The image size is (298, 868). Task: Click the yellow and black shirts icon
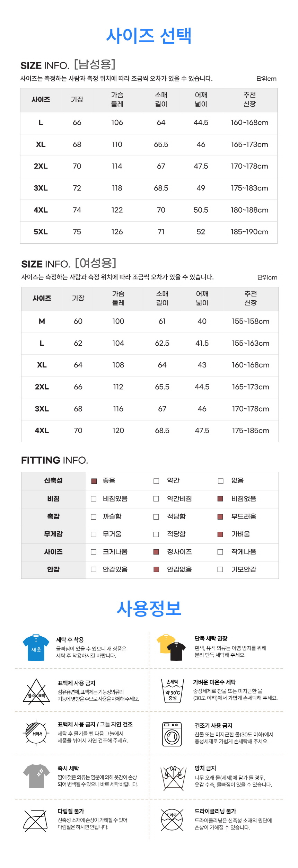pyautogui.click(x=171, y=647)
